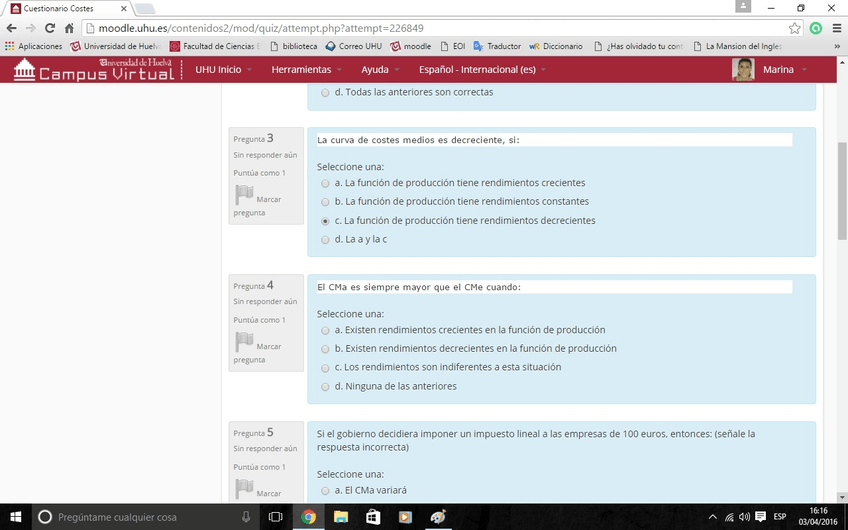Open the Aplicaciones bookmarks shortcut
The image size is (848, 530).
click(33, 47)
